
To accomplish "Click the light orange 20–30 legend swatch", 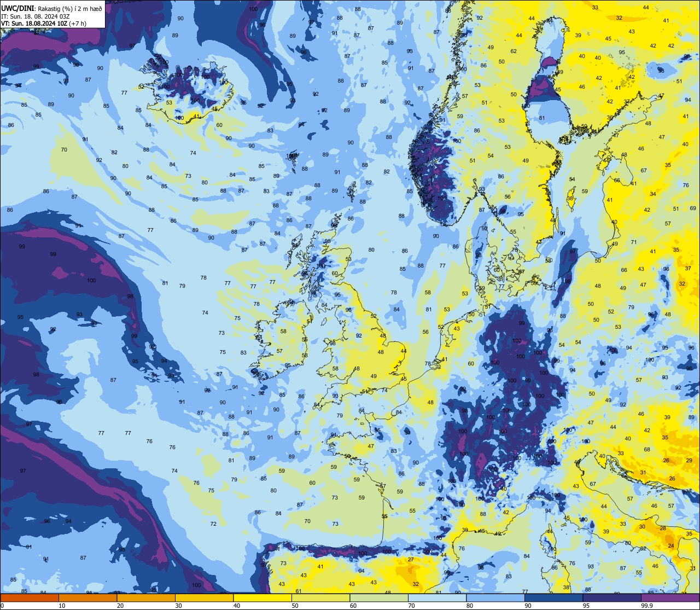I will pos(146,597).
